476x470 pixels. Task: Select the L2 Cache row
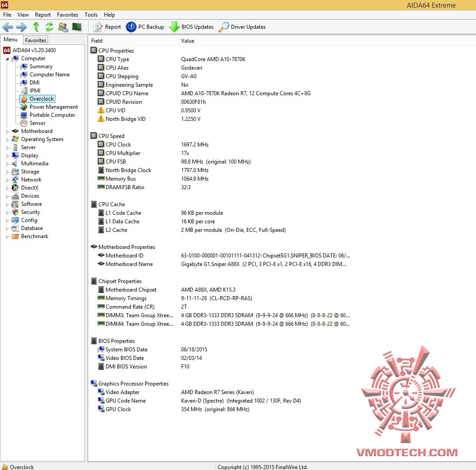pyautogui.click(x=222, y=230)
